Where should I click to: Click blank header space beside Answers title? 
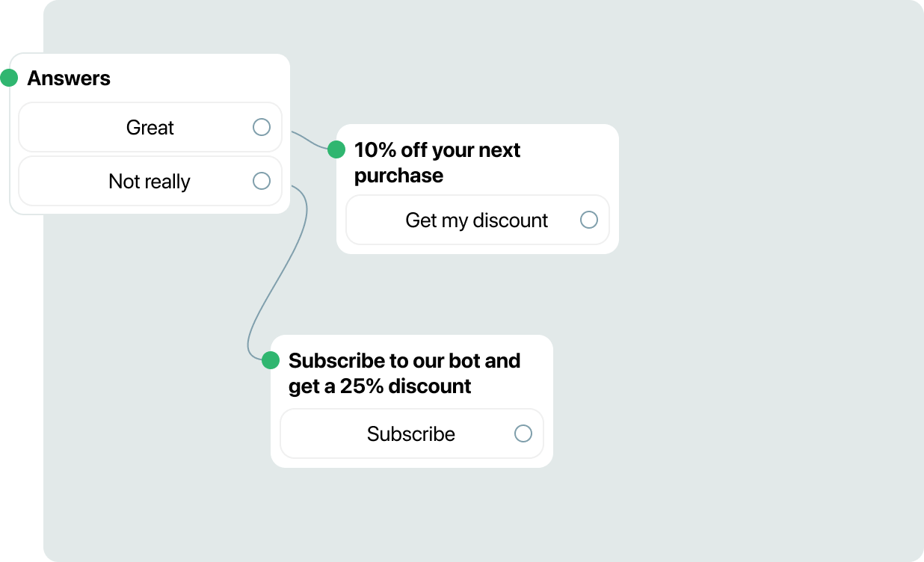point(198,78)
